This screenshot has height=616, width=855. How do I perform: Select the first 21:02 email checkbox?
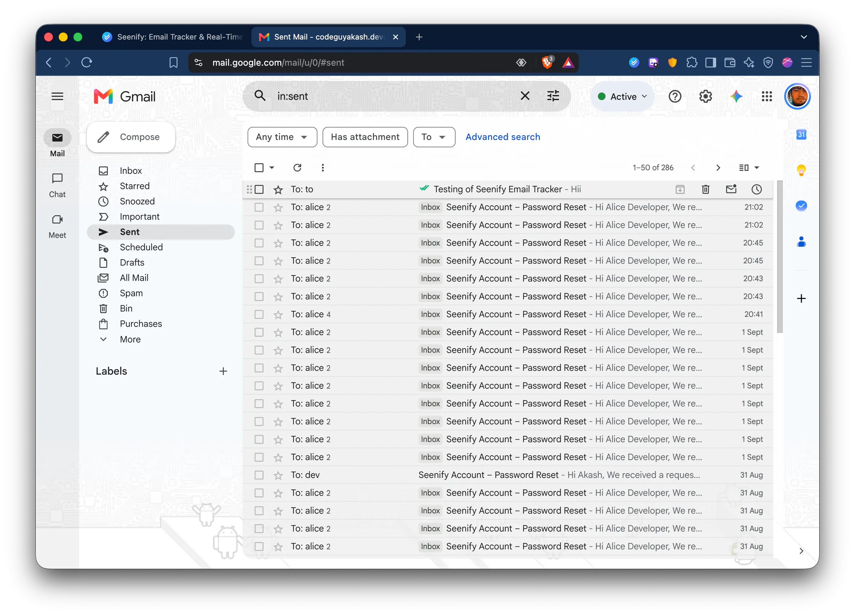point(259,207)
